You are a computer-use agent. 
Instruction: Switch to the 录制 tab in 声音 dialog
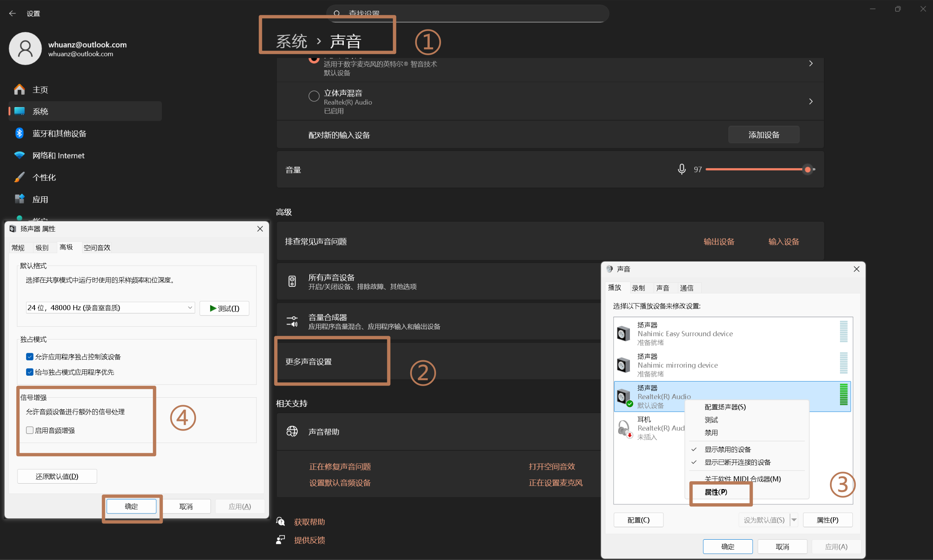point(638,288)
